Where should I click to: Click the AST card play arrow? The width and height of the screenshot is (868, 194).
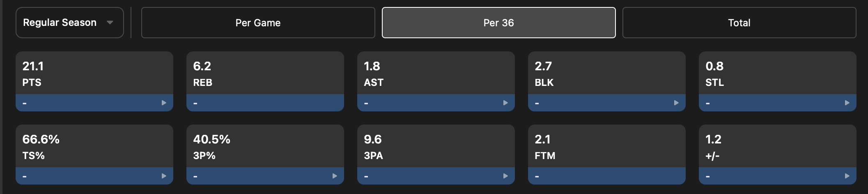pos(505,103)
